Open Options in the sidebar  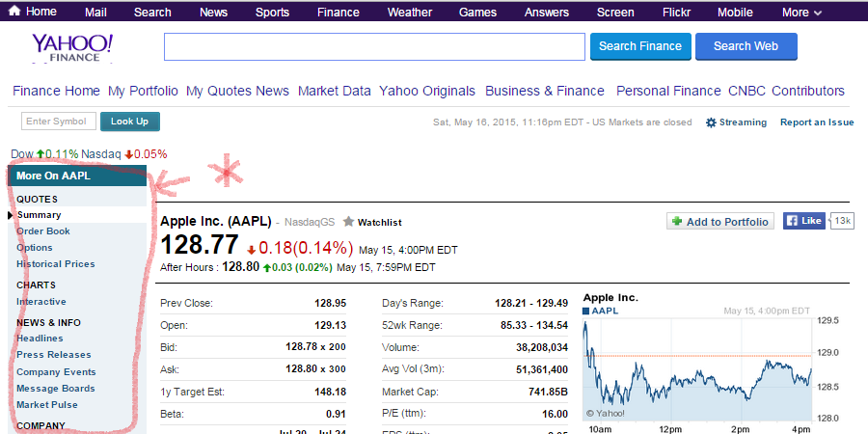[x=35, y=248]
